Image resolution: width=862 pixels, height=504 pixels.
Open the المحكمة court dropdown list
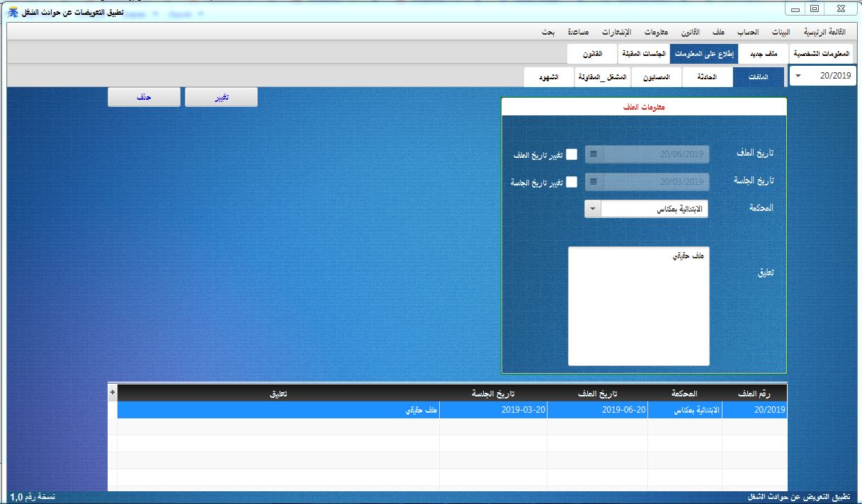pos(593,208)
